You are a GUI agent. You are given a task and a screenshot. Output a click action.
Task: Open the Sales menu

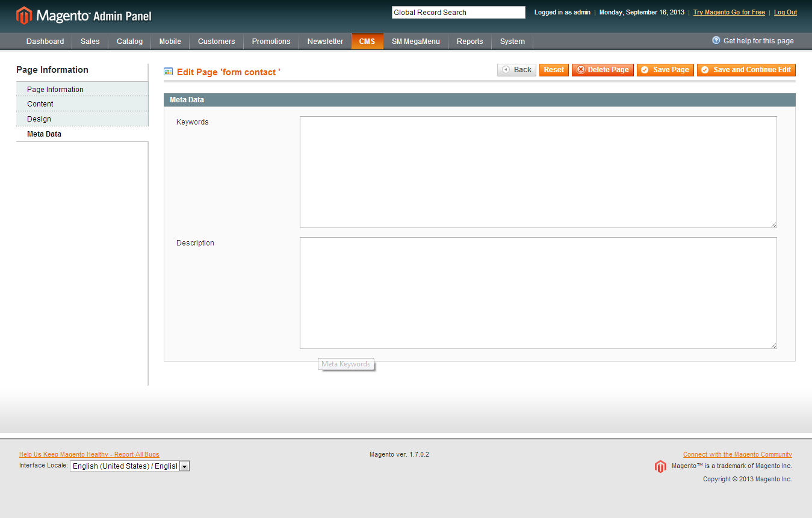pos(90,42)
